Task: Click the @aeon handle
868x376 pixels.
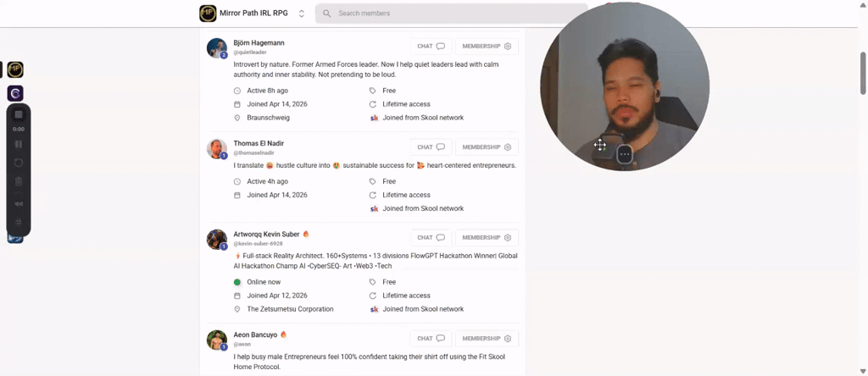Action: tap(242, 344)
